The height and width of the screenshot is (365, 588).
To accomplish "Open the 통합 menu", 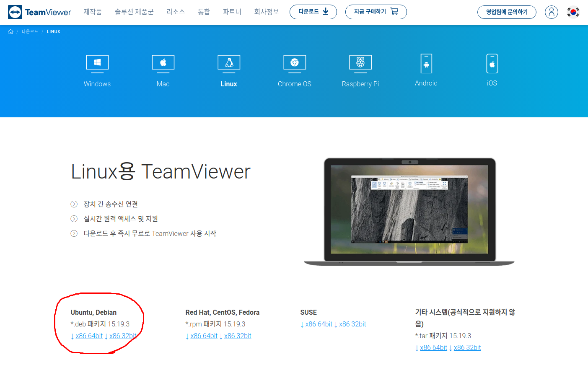I will click(x=204, y=12).
